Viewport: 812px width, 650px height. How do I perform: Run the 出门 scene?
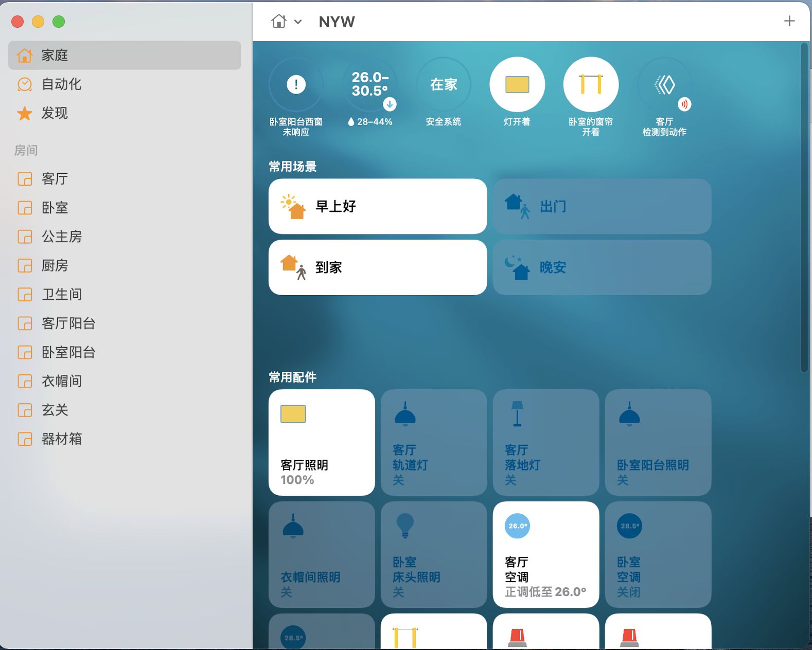coord(602,206)
